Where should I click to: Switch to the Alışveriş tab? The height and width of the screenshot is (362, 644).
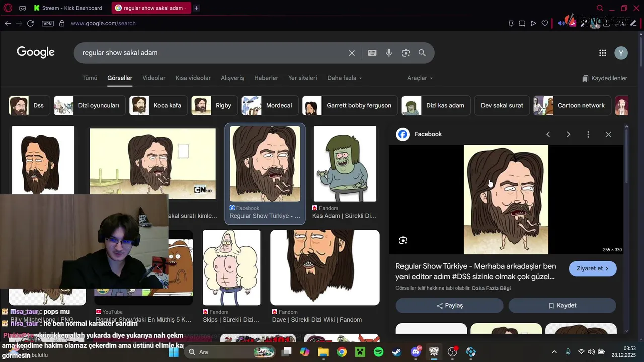[232, 78]
